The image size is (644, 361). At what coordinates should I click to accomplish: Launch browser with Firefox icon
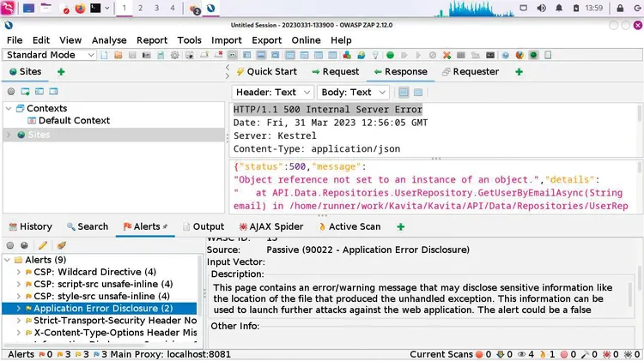pyautogui.click(x=519, y=55)
